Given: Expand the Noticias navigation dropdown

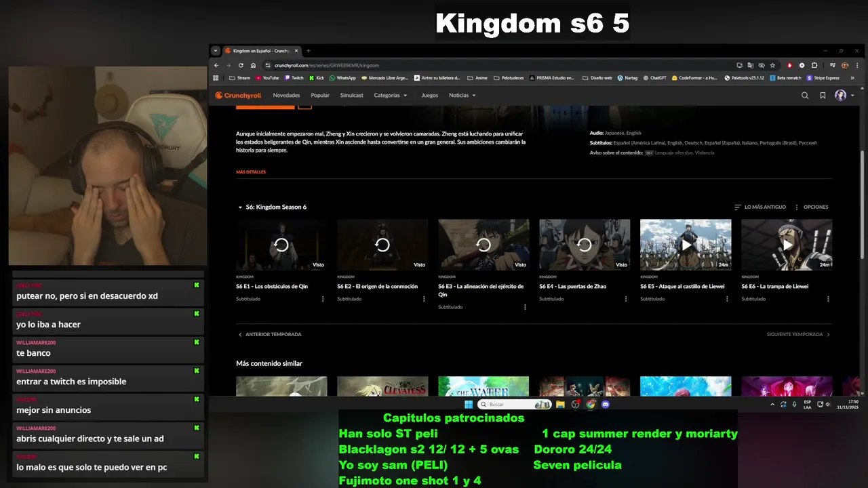Looking at the screenshot, I should pyautogui.click(x=462, y=96).
